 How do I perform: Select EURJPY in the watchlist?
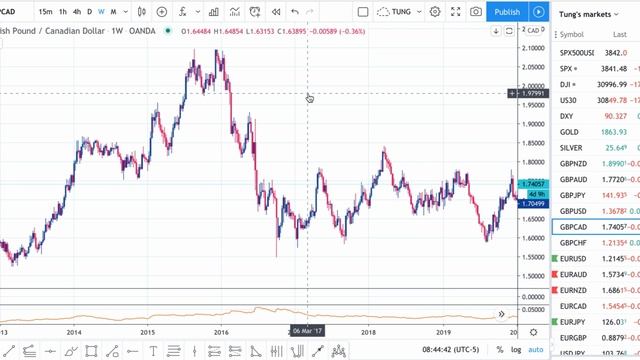pos(596,322)
